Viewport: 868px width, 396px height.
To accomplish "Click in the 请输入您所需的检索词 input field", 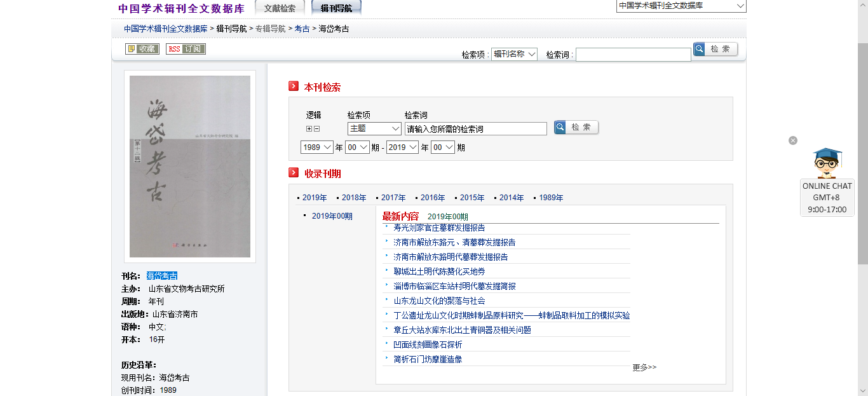I will click(475, 128).
